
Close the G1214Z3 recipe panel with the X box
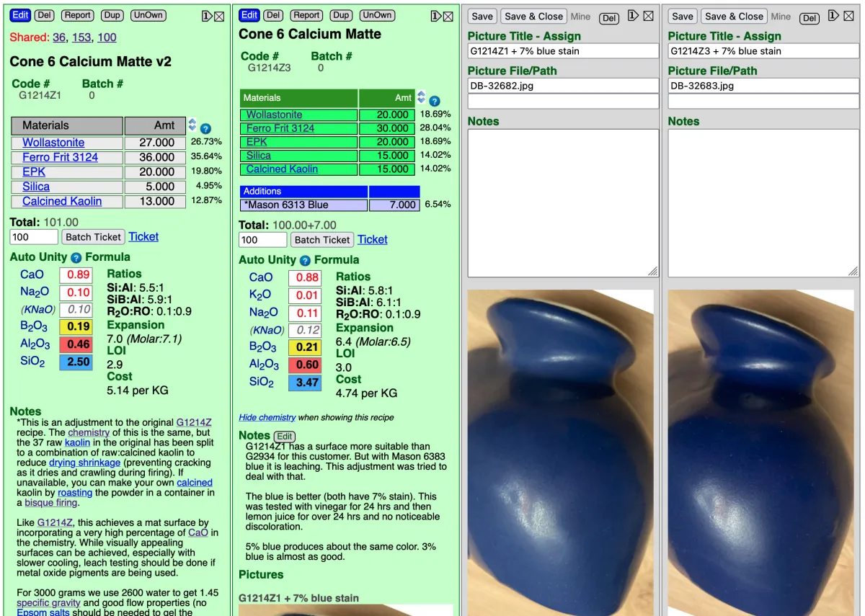coord(448,16)
